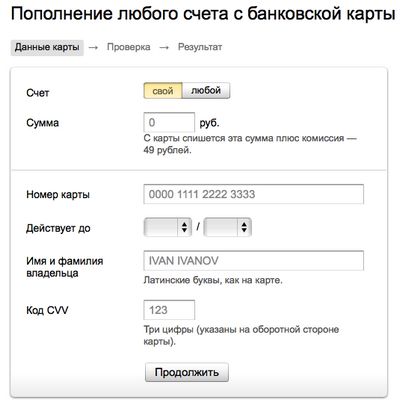Image resolution: width=400 pixels, height=409 pixels.
Task: Click the "Действует до" label
Action: [58, 228]
